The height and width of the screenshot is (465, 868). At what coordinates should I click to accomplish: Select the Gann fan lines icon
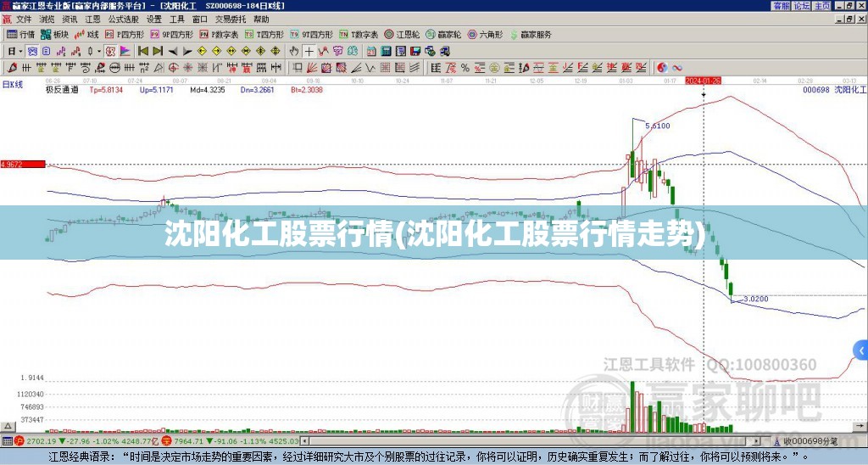tap(312, 68)
